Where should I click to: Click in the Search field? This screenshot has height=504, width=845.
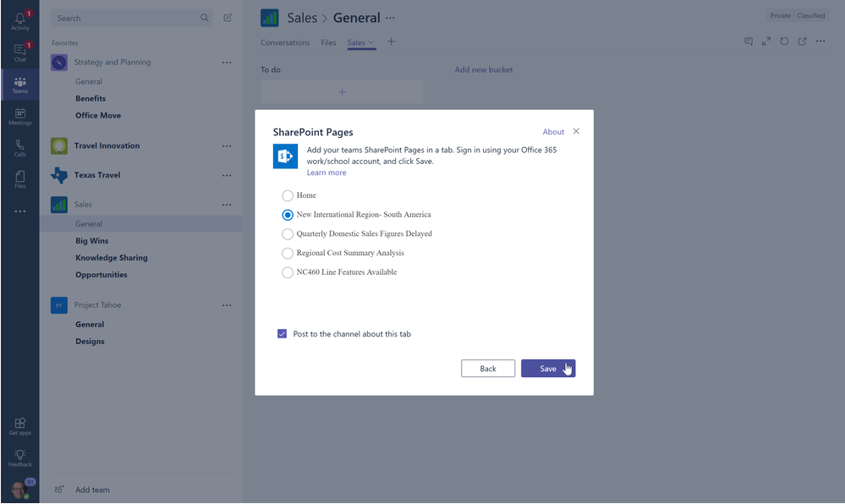click(x=133, y=18)
